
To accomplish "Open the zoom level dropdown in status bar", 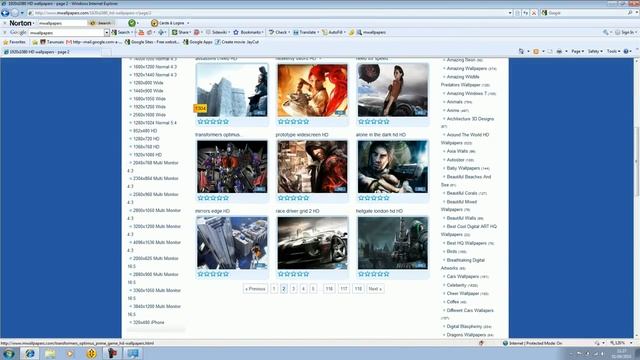I will pos(632,343).
